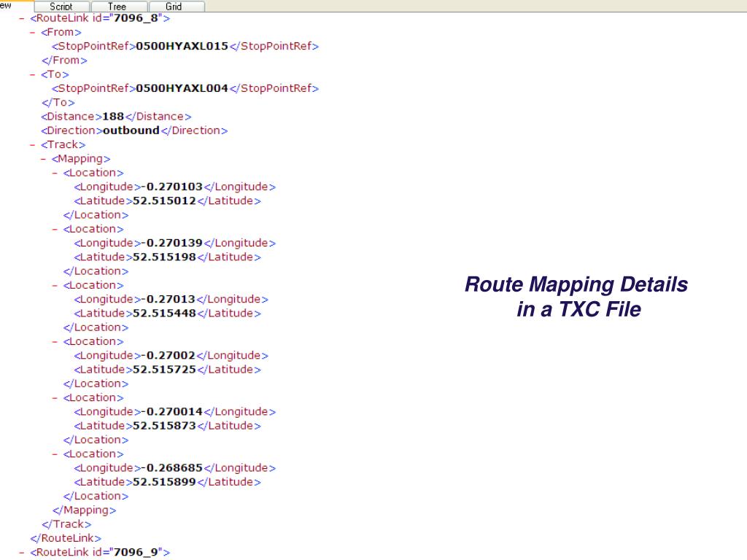Collapse the RouteLink id 7096_9 node
The width and height of the screenshot is (747, 560).
(x=21, y=553)
